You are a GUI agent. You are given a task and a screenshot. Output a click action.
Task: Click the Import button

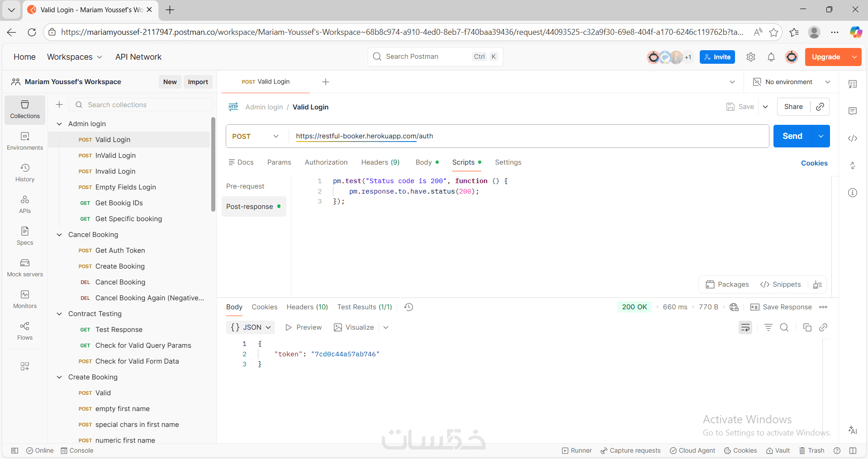pyautogui.click(x=198, y=82)
